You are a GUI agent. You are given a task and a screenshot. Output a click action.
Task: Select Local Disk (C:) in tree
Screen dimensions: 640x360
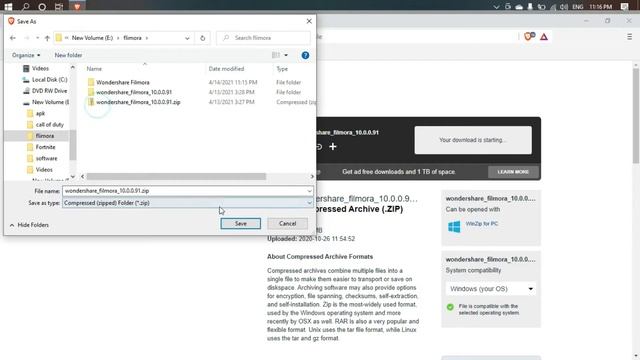(x=49, y=80)
